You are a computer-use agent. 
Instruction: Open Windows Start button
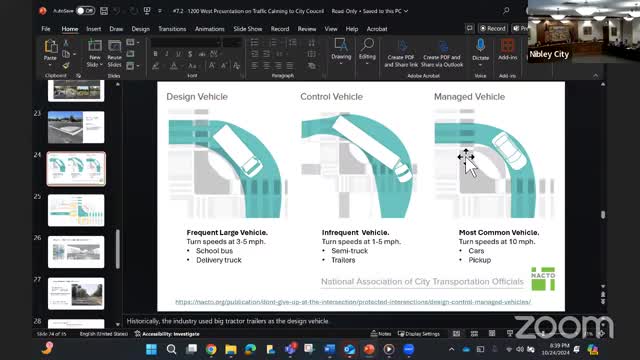coord(151,349)
